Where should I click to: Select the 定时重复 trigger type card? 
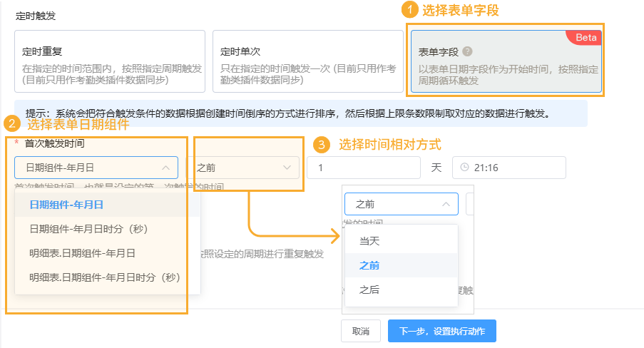(109, 61)
